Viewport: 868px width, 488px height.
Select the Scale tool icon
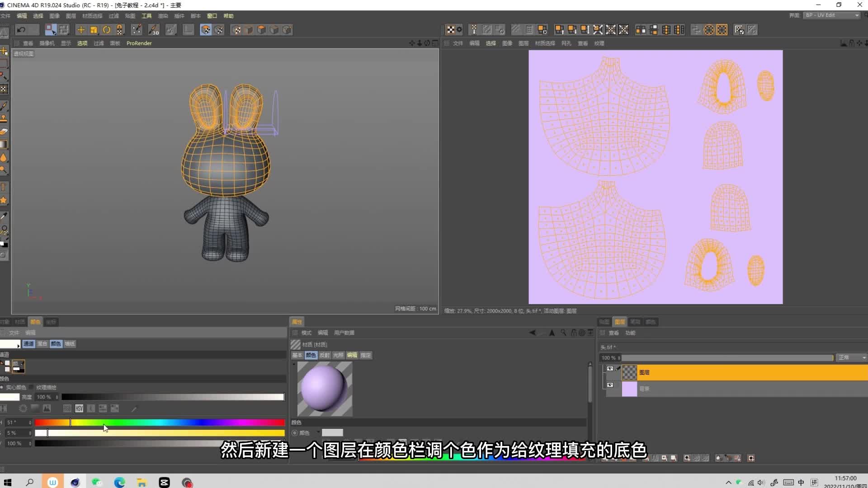[94, 30]
